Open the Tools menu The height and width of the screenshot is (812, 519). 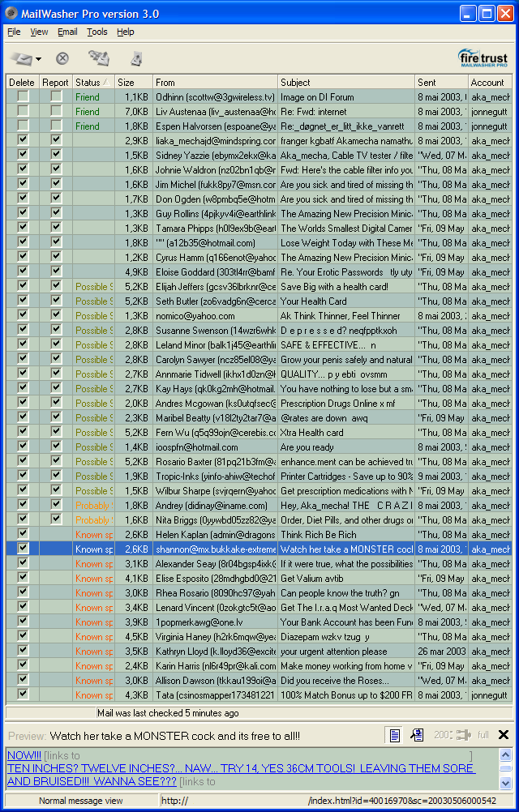point(97,32)
